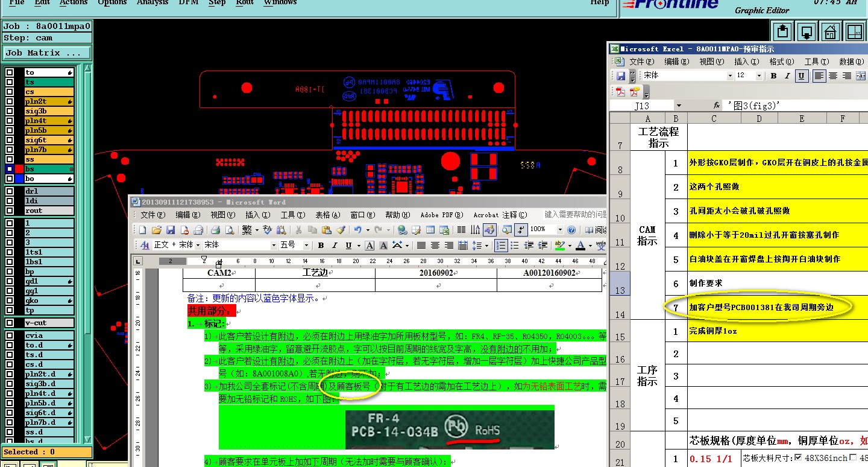Toggle the checkbox for layer ts
868x467 pixels.
pyautogui.click(x=10, y=82)
